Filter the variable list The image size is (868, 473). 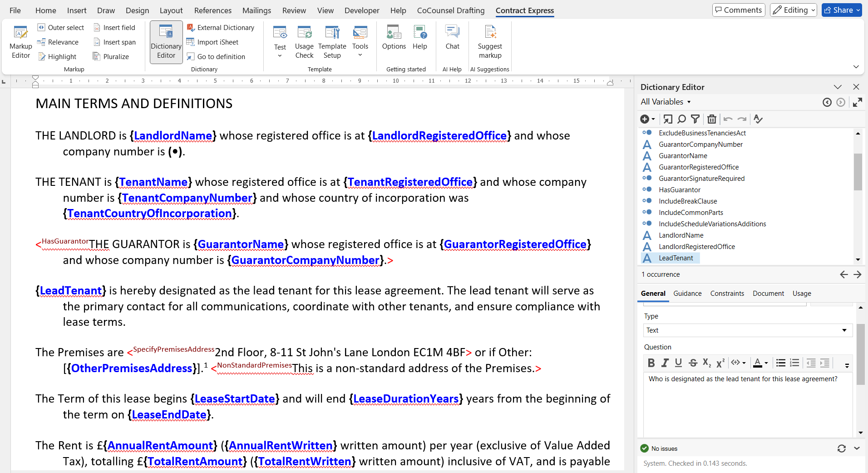click(x=695, y=119)
